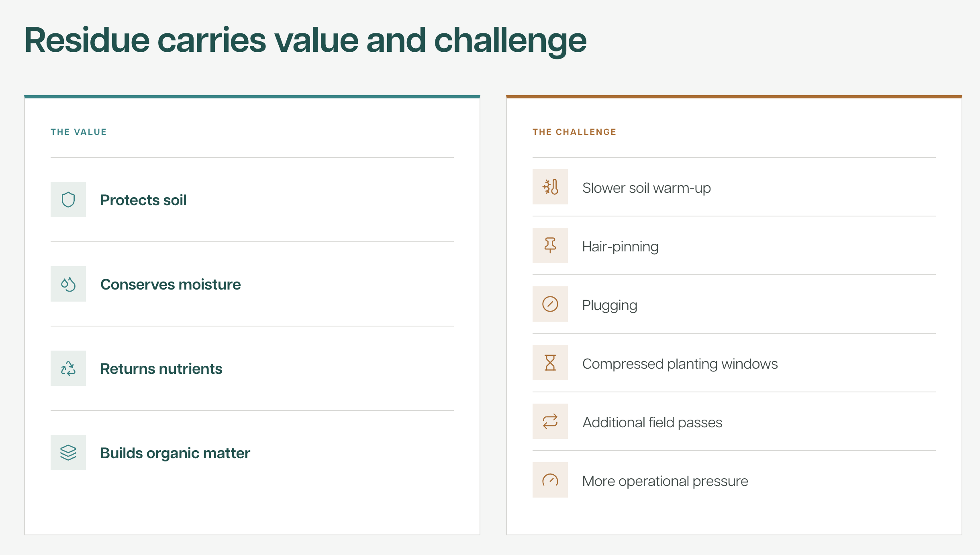This screenshot has width=980, height=555.
Task: Click THE CHALLENGE section heading
Action: click(x=574, y=132)
